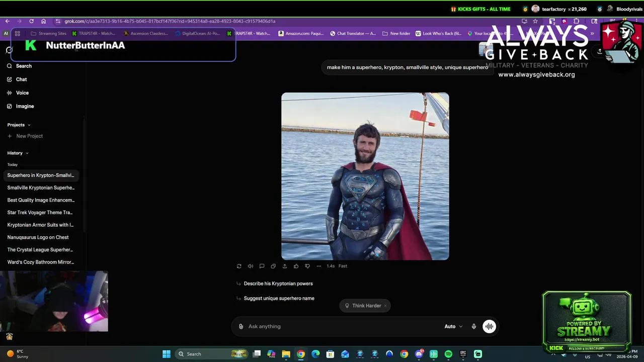Dismiss the Think Harder chip
The width and height of the screenshot is (644, 362).
pos(385,306)
